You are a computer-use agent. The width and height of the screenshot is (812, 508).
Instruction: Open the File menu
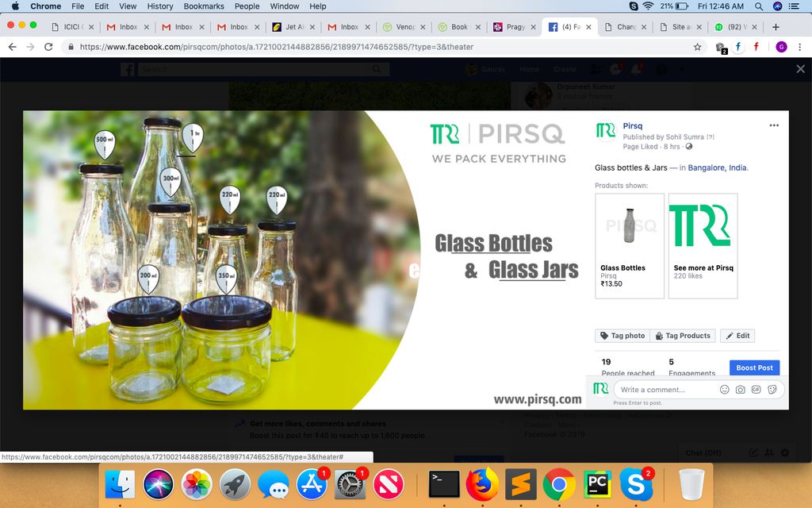tap(78, 6)
